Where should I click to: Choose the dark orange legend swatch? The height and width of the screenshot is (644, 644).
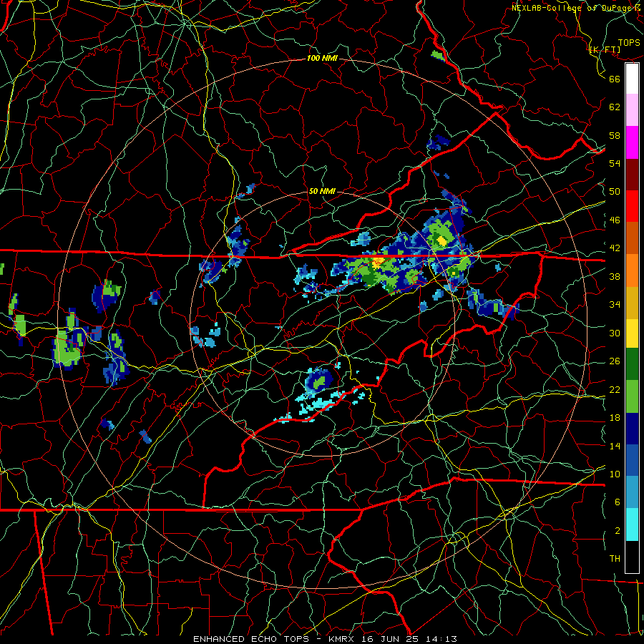pos(632,238)
